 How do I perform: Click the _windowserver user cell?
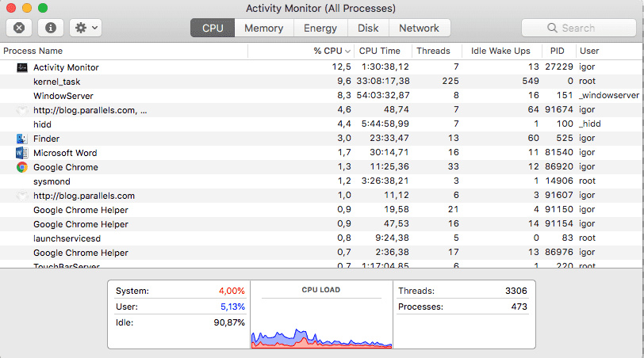(x=608, y=95)
